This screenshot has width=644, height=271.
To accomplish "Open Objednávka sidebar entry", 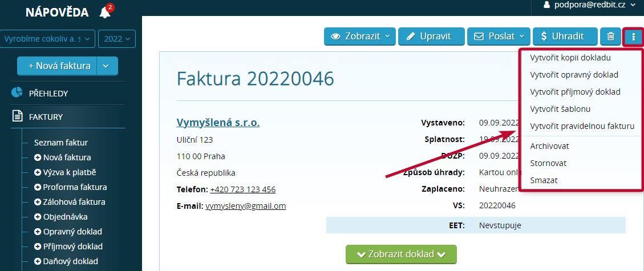I will [65, 217].
